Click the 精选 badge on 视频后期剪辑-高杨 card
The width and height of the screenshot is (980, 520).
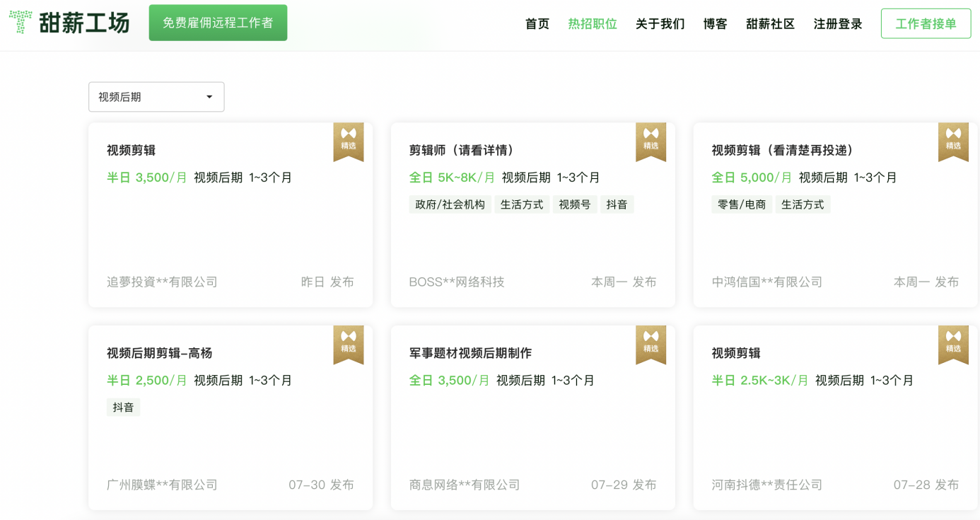[349, 345]
